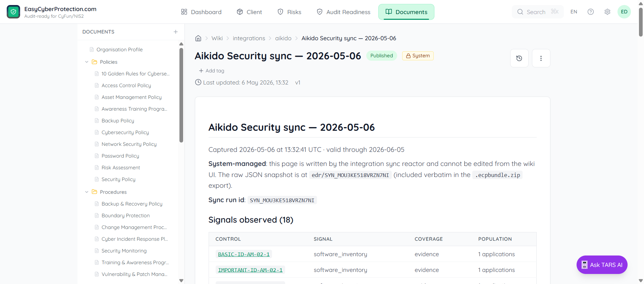This screenshot has height=284, width=644.
Task: Select the Documents tab
Action: (x=406, y=12)
